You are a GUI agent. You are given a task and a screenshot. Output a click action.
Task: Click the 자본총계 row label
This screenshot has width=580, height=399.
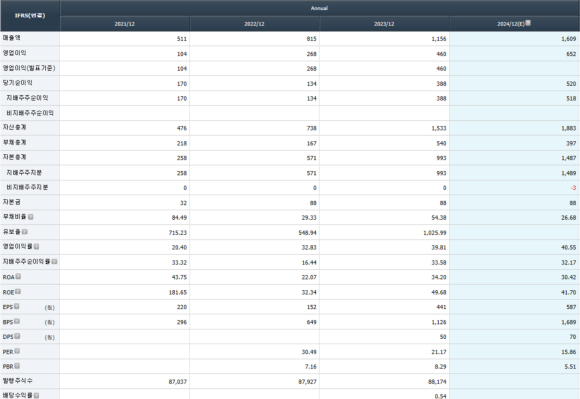[x=14, y=157]
